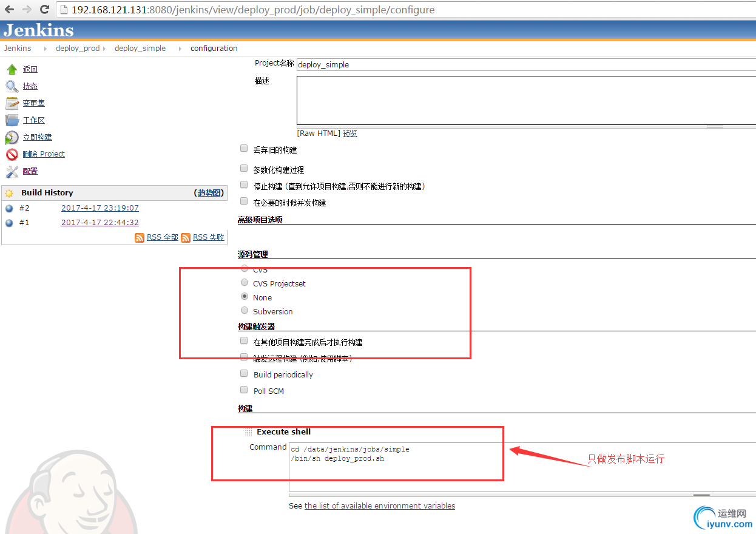Open the 返回 link
The width and height of the screenshot is (756, 534).
pyautogui.click(x=30, y=69)
